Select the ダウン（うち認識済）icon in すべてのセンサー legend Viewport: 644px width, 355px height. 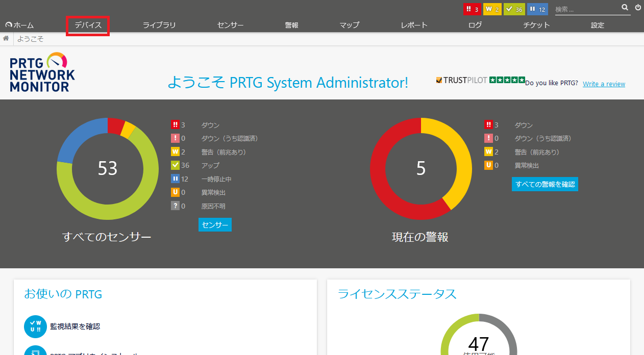pyautogui.click(x=175, y=138)
